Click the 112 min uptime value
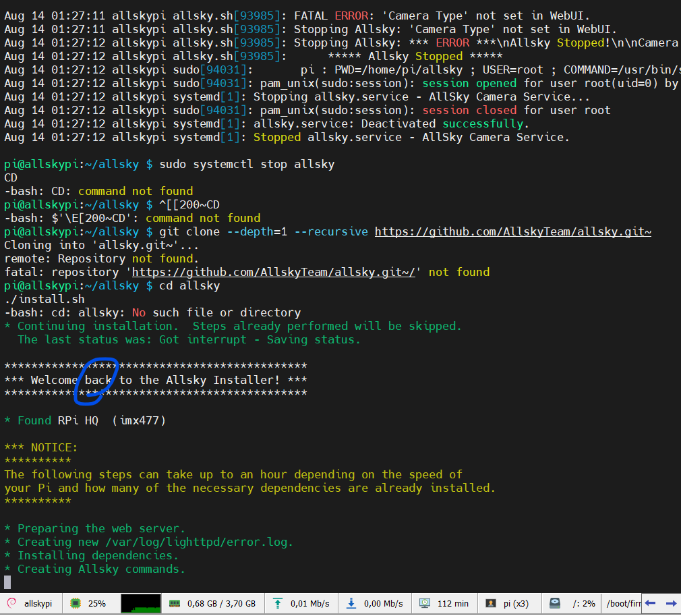681x616 pixels. (x=453, y=604)
